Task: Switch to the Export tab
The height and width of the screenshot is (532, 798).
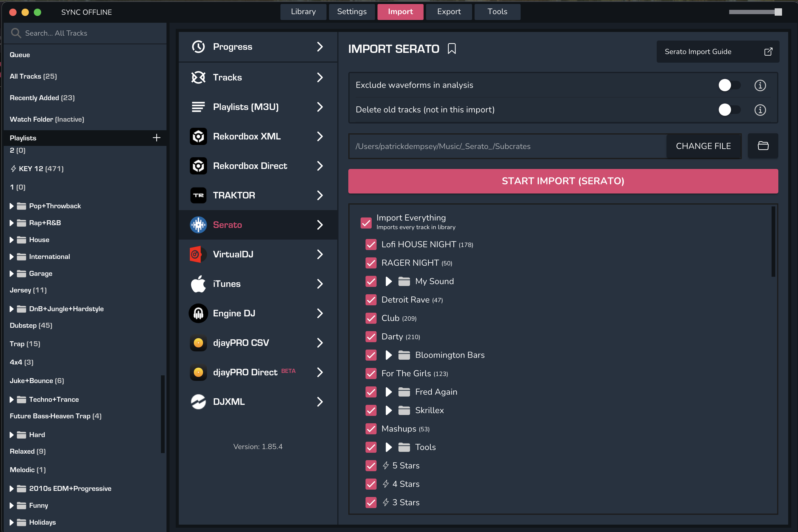Action: point(448,12)
